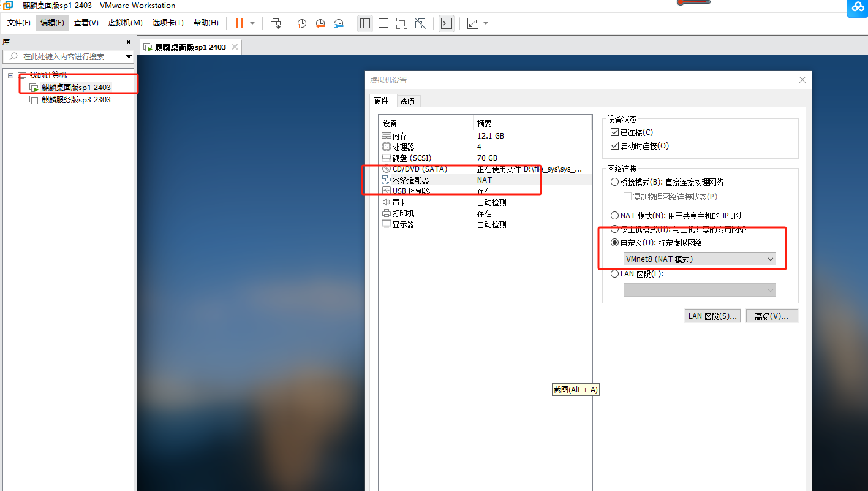Take a snapshot with the clock-plus icon
Image resolution: width=868 pixels, height=491 pixels.
click(x=302, y=23)
